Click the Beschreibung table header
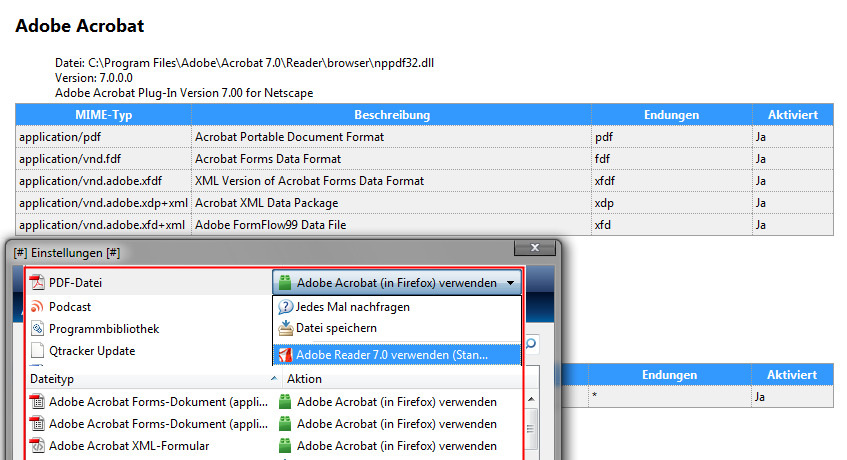Screen dimensions: 847x460 pyautogui.click(x=392, y=115)
